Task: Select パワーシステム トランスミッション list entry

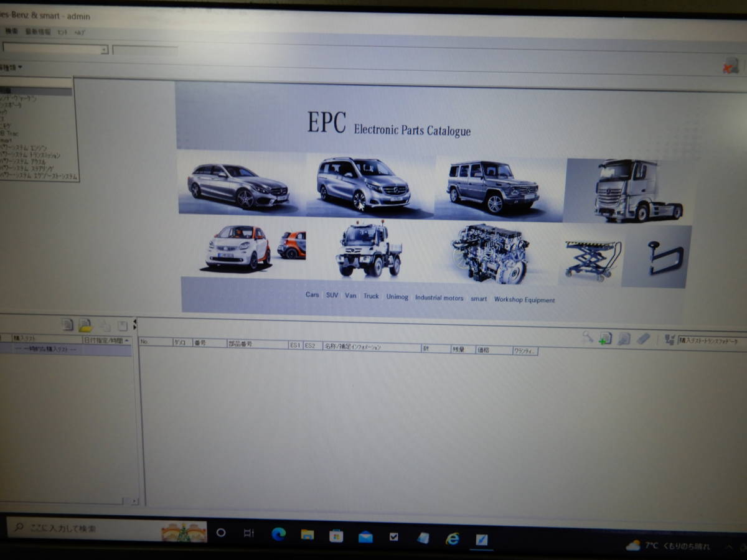Action: click(x=31, y=156)
